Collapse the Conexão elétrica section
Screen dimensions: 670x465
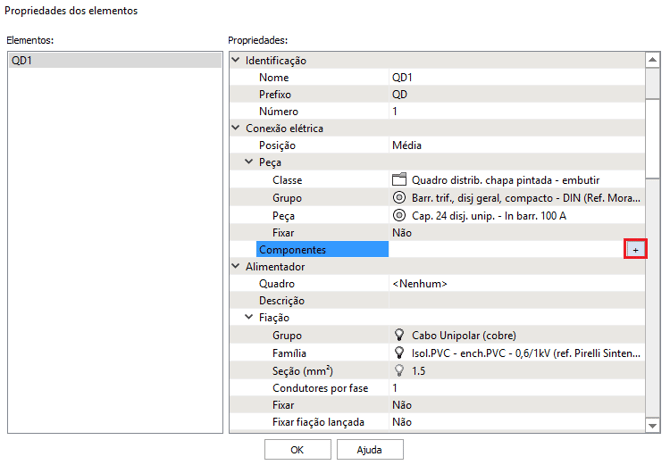pos(235,128)
